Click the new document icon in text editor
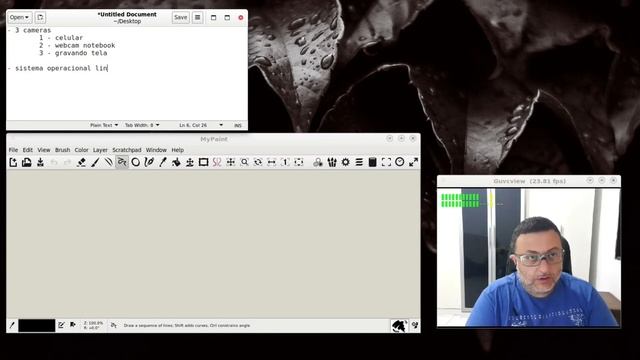This screenshot has width=640, height=360. [40, 18]
